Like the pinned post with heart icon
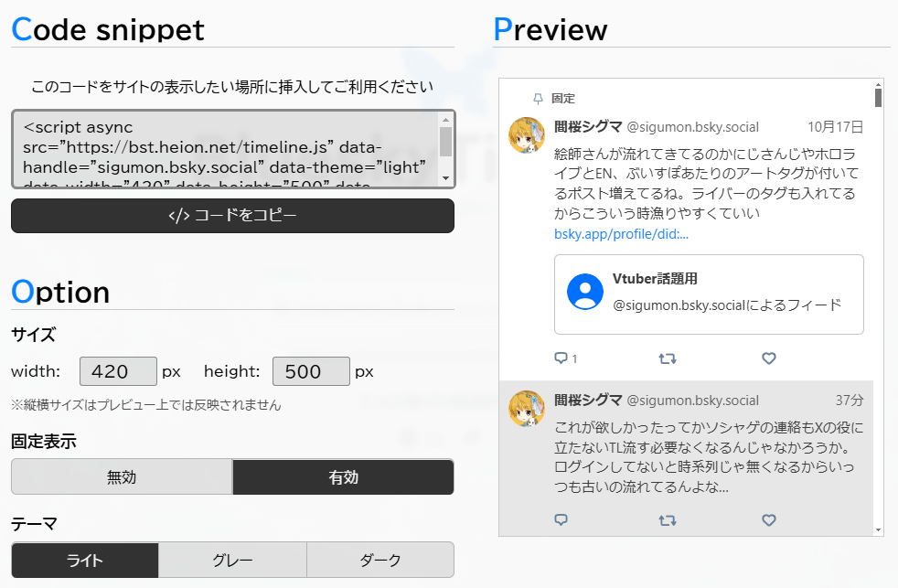 pos(769,358)
